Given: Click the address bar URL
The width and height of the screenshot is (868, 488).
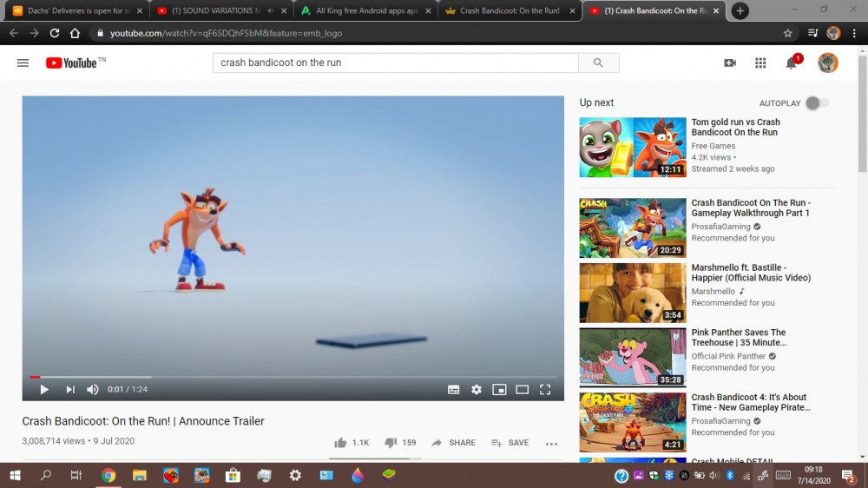Looking at the screenshot, I should click(226, 33).
